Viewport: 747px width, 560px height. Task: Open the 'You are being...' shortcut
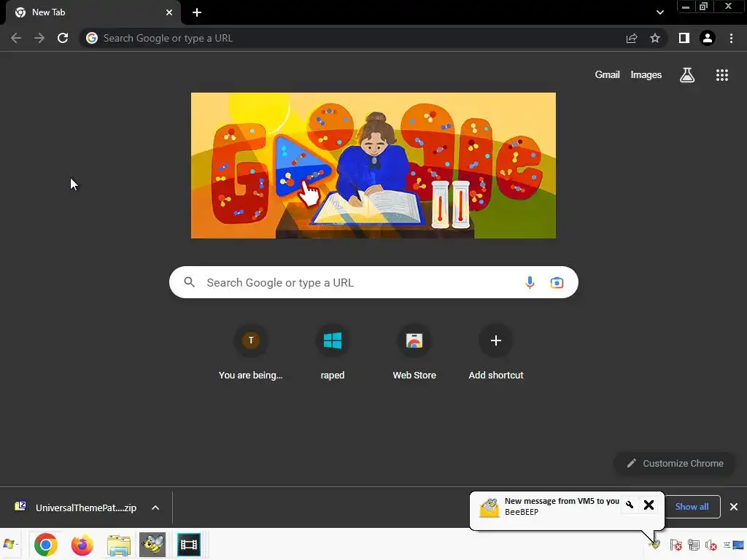point(251,353)
